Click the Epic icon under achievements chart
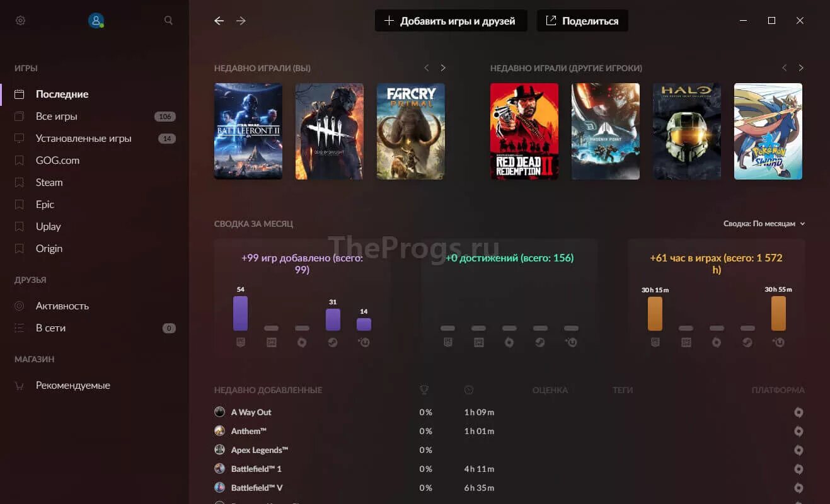This screenshot has height=504, width=830. [447, 342]
